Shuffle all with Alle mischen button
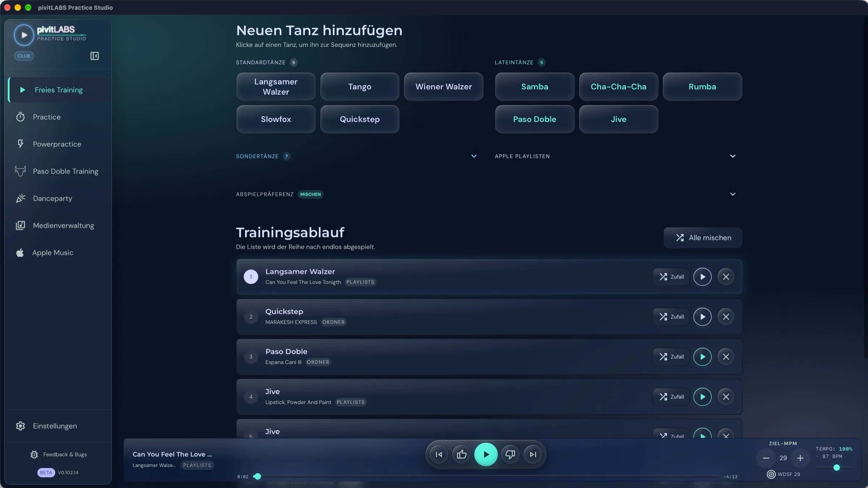868x488 pixels. pyautogui.click(x=703, y=238)
